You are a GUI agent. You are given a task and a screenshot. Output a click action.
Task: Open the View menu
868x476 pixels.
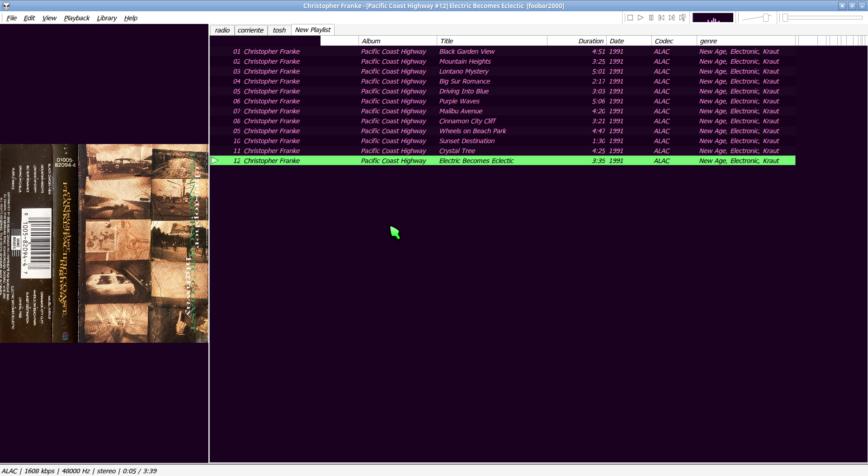49,18
